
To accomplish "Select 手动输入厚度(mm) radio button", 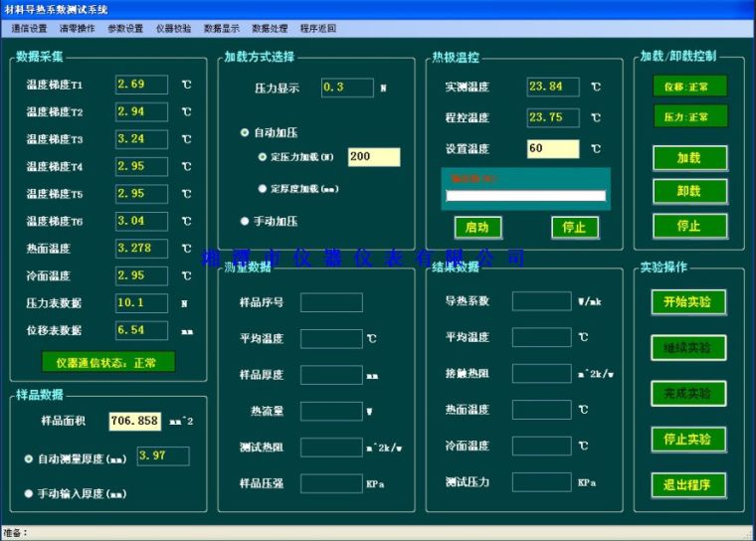I will (x=29, y=492).
